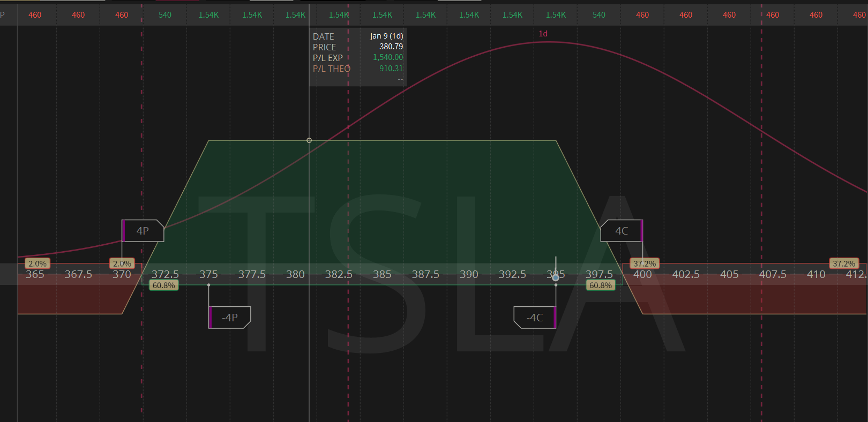Click the 37.2% label above 400
This screenshot has width=868, height=422.
tap(645, 263)
